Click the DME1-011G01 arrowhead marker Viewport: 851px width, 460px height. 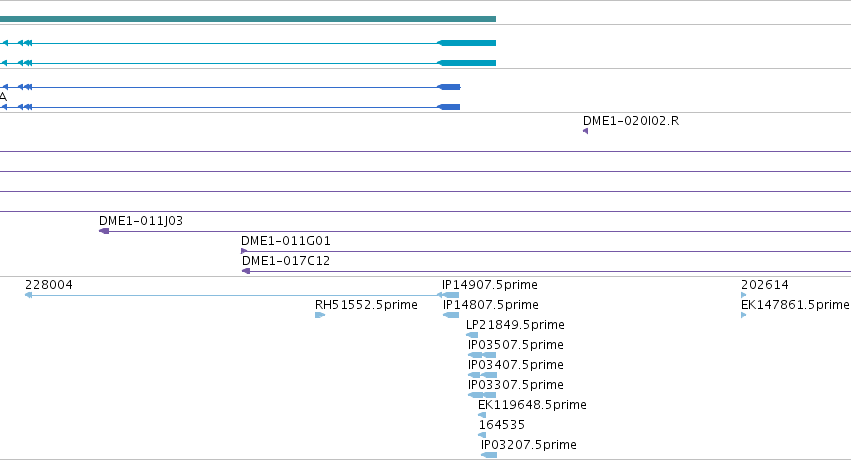pyautogui.click(x=244, y=251)
